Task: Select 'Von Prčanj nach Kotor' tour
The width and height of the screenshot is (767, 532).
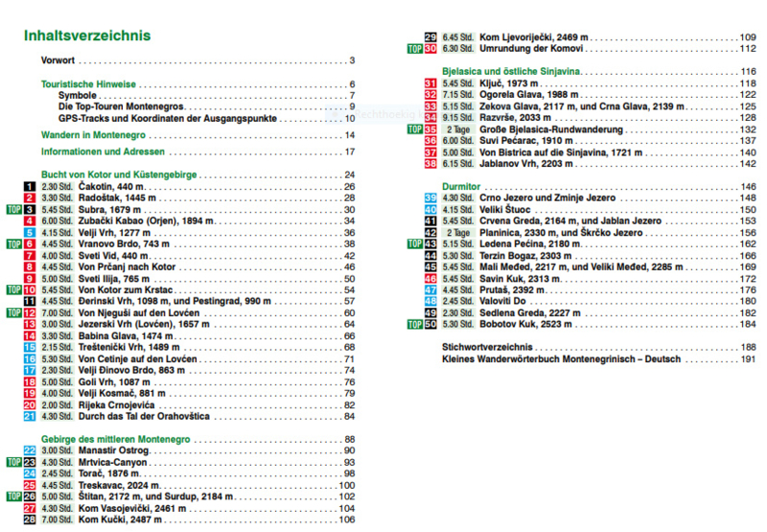Action: [x=127, y=267]
